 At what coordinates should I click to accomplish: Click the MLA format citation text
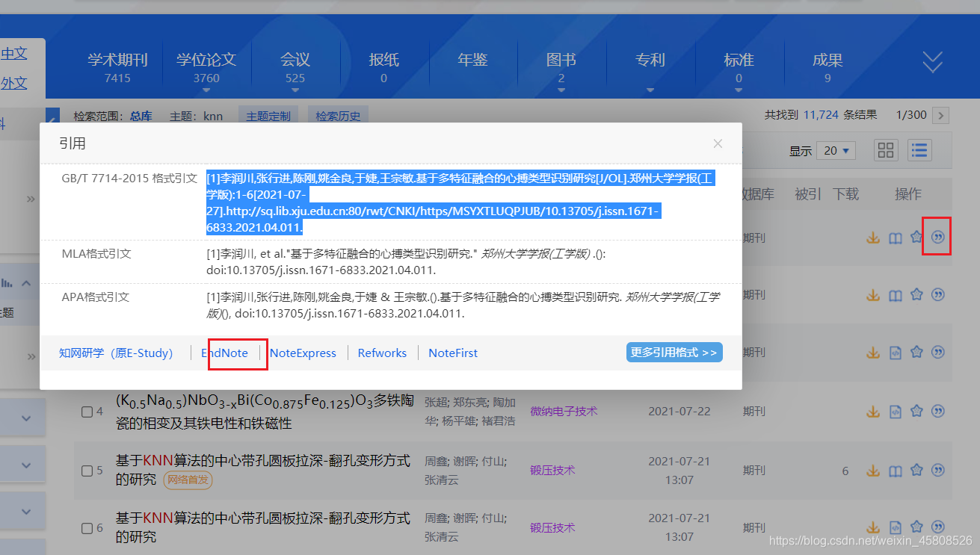pyautogui.click(x=406, y=261)
